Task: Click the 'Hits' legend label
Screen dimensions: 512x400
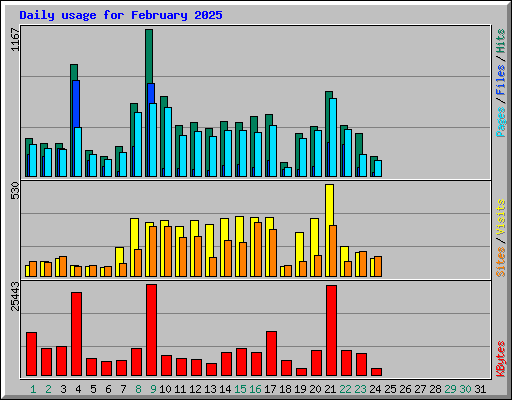Action: (501, 41)
